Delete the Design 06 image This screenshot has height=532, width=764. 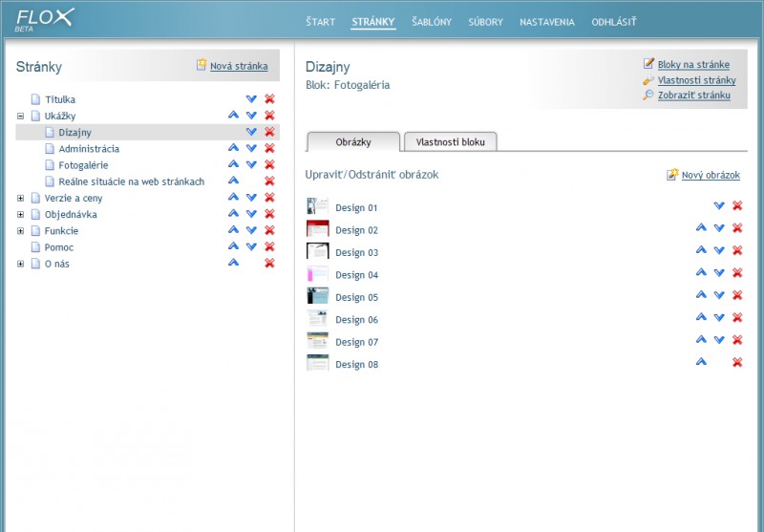pyautogui.click(x=737, y=318)
